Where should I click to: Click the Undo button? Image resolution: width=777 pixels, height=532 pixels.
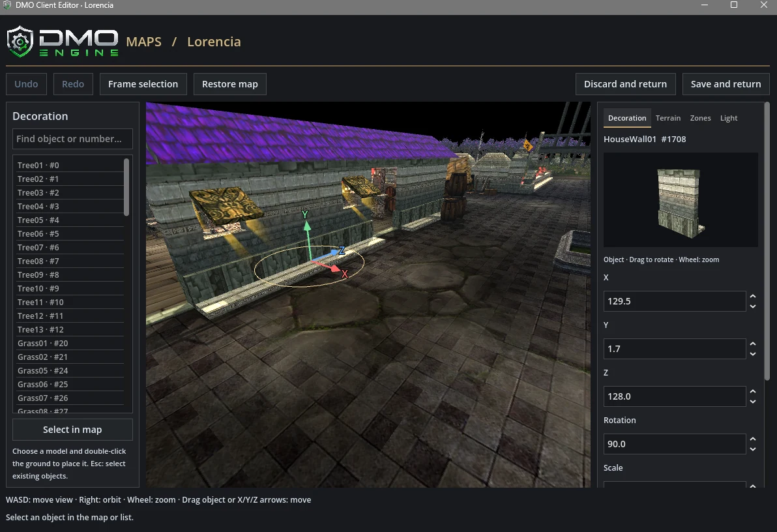(26, 84)
